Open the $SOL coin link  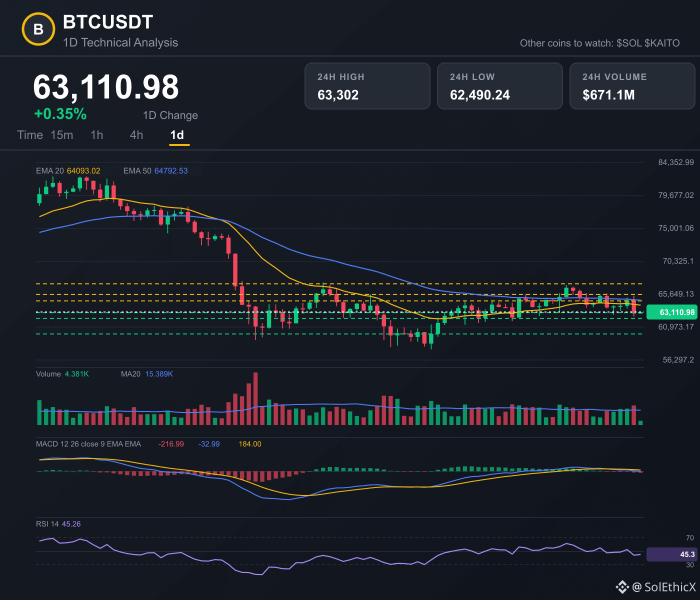click(x=629, y=43)
